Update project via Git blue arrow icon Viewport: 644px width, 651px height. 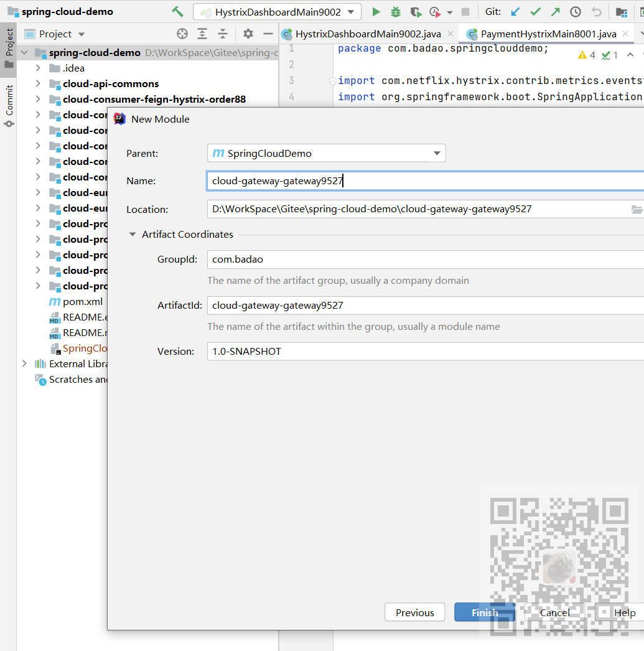coord(515,12)
